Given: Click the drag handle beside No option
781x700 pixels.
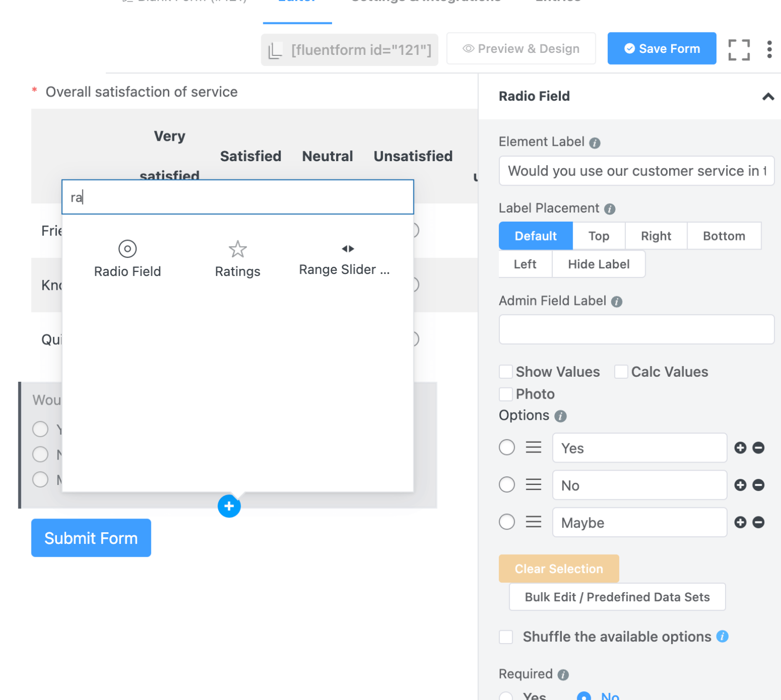Looking at the screenshot, I should point(533,484).
